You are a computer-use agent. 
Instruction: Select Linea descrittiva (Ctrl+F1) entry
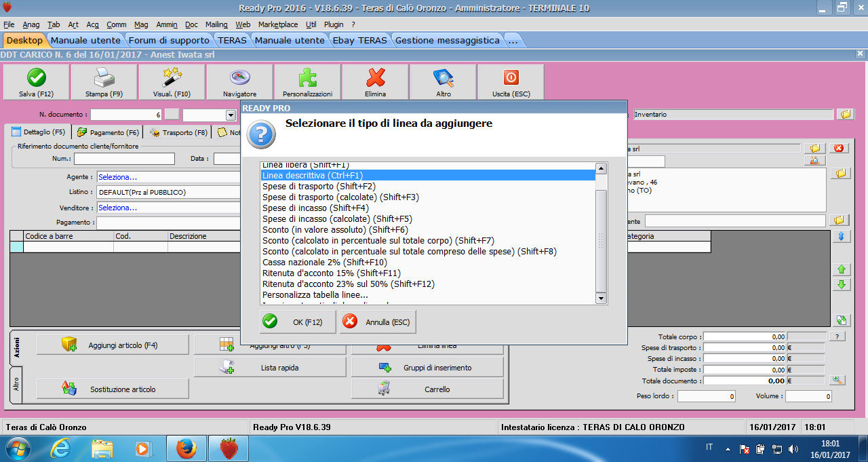point(428,175)
